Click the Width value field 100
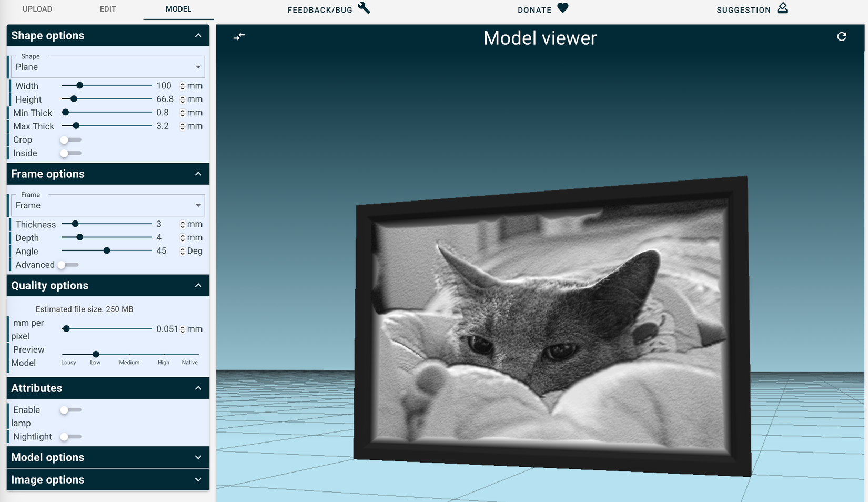868x502 pixels. 167,86
